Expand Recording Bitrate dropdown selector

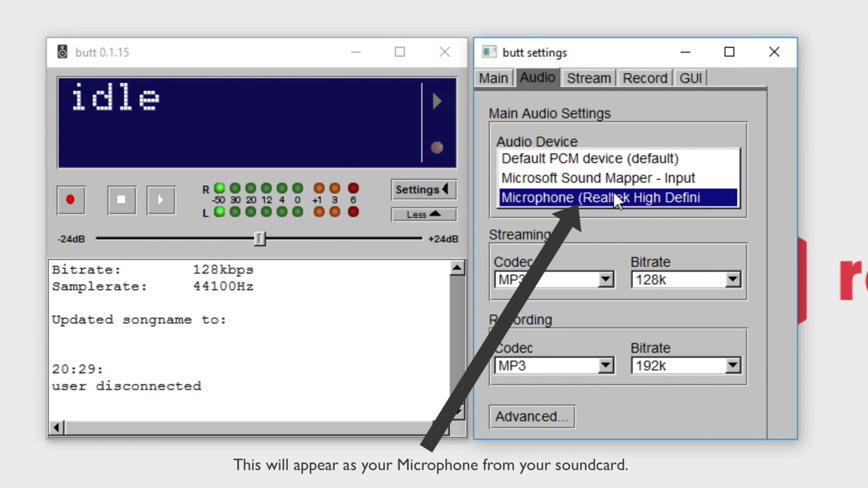[x=732, y=366]
